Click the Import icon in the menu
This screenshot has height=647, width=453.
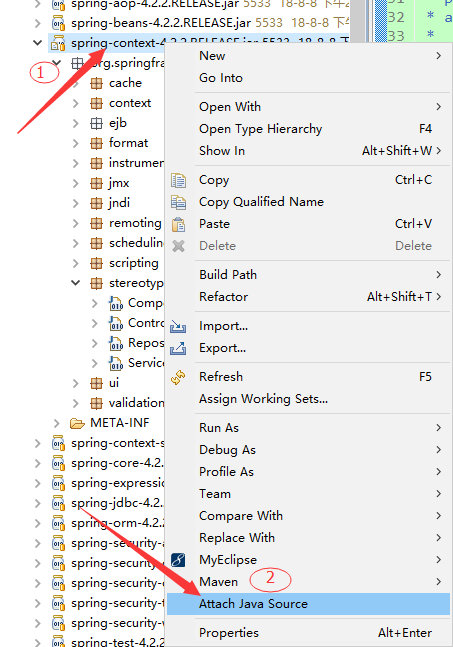click(178, 326)
